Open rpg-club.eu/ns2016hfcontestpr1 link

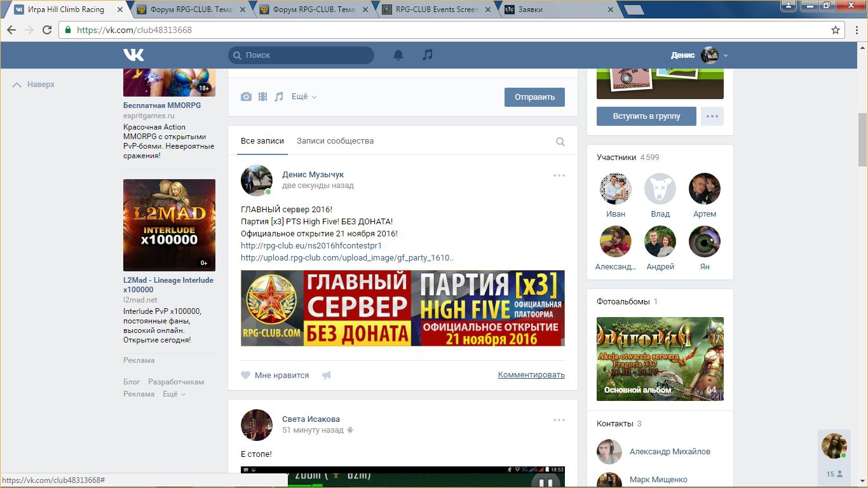pyautogui.click(x=311, y=245)
